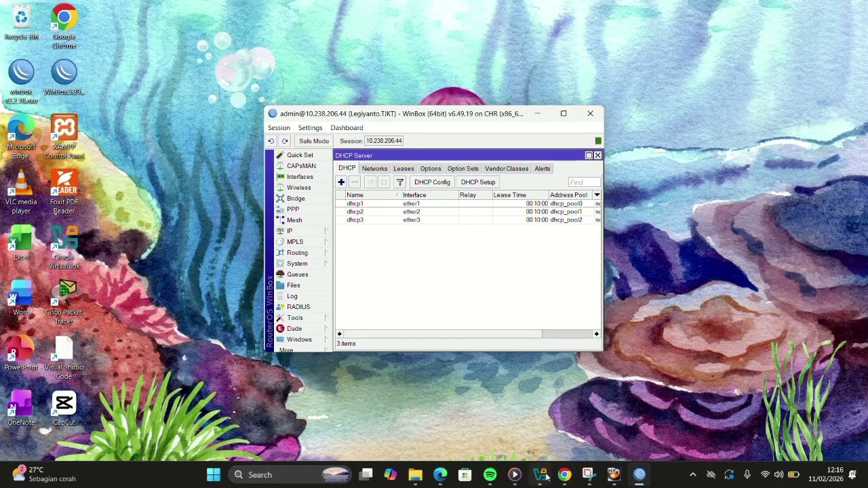Screen dimensions: 868x488
Task: Sort by the Lease Time column header
Action: pyautogui.click(x=520, y=195)
